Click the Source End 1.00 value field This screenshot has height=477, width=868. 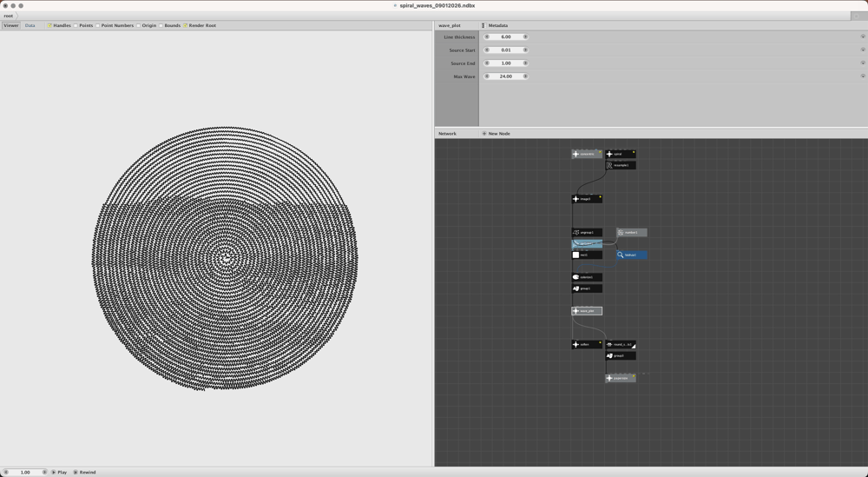(x=506, y=63)
